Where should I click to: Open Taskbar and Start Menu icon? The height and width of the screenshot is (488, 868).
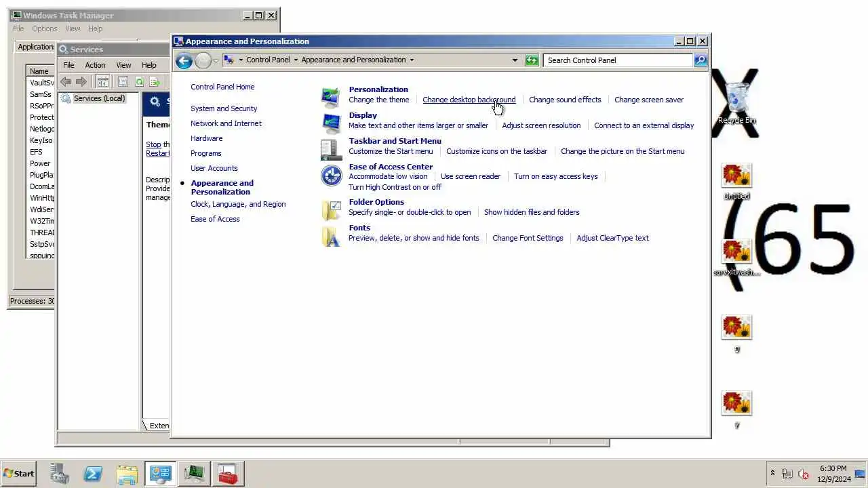(331, 149)
